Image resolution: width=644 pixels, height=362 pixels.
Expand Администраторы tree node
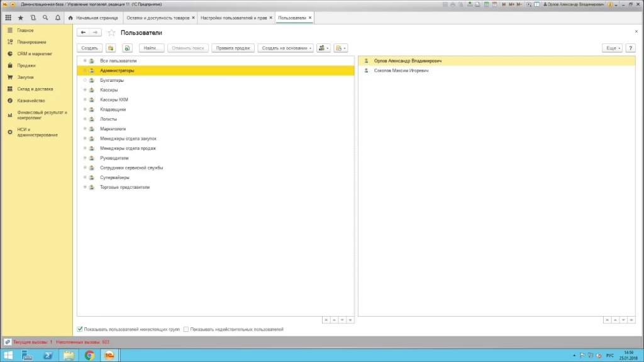coord(85,71)
